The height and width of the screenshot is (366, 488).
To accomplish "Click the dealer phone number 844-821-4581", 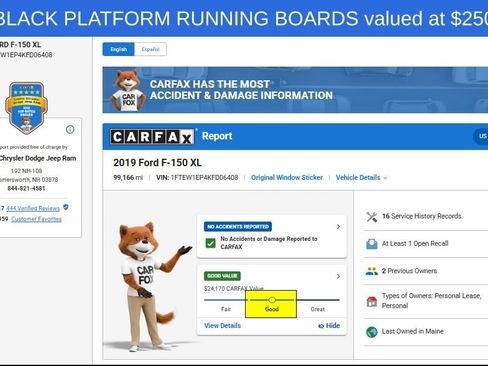I will pos(26,188).
